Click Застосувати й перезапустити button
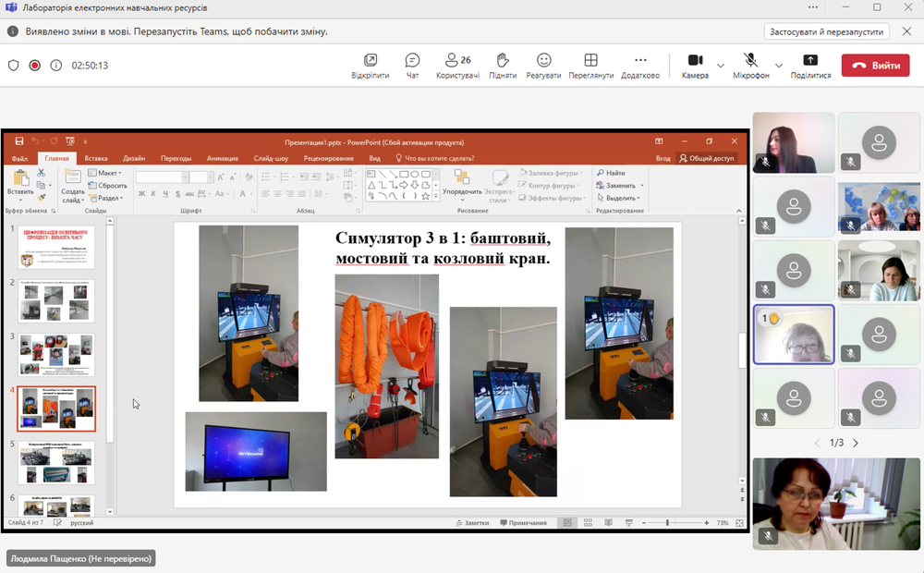Screen dimensions: 924x573 (827, 31)
